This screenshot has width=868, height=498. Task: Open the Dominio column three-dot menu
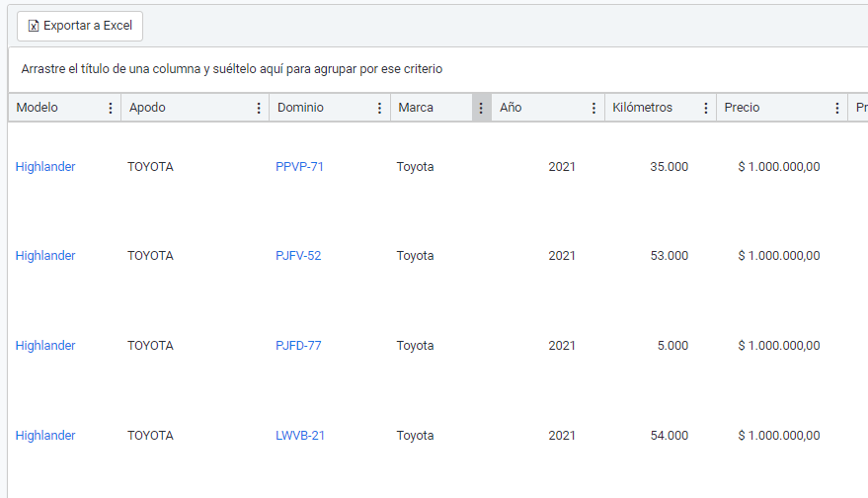point(380,109)
